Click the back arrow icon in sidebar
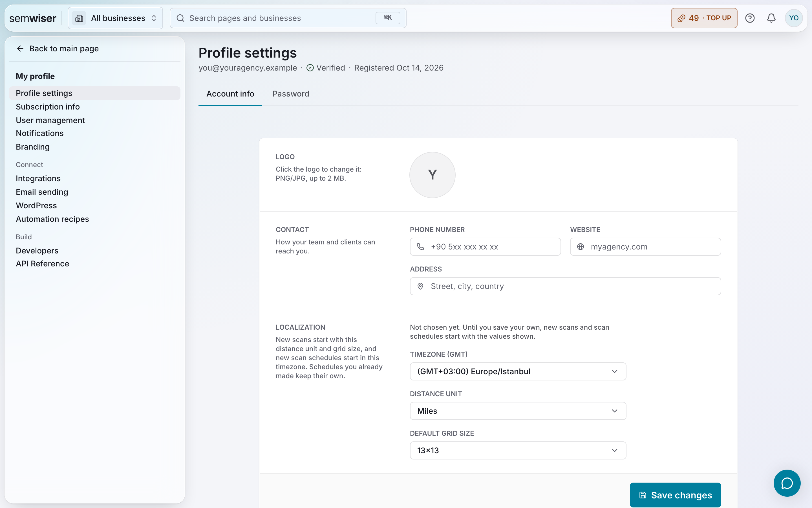 20,49
